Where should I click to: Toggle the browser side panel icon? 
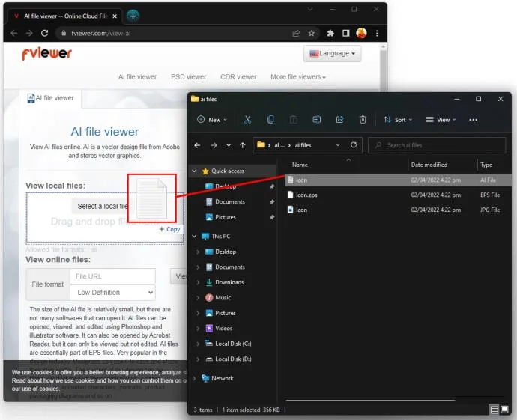(345, 33)
